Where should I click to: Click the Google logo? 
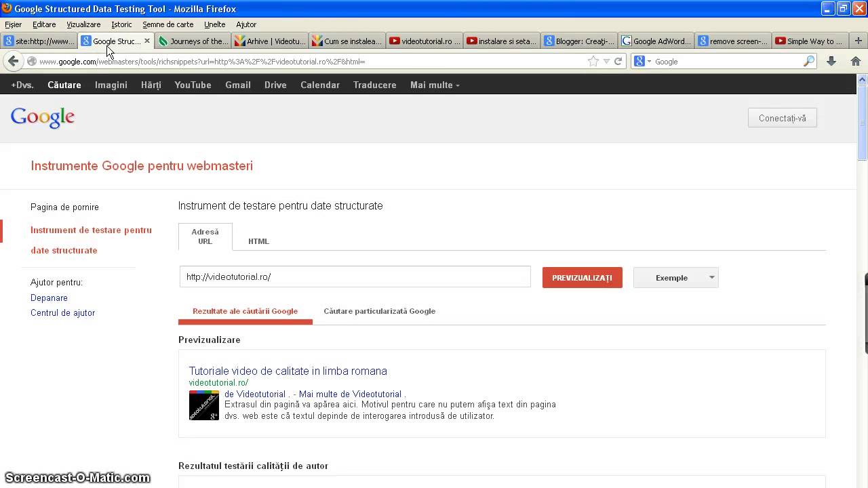(x=43, y=117)
